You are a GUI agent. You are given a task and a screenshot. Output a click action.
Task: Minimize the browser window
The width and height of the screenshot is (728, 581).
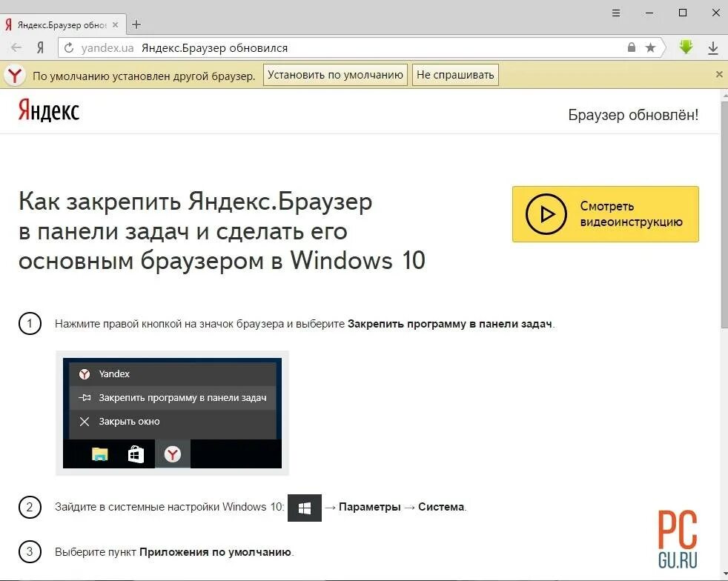(x=649, y=13)
